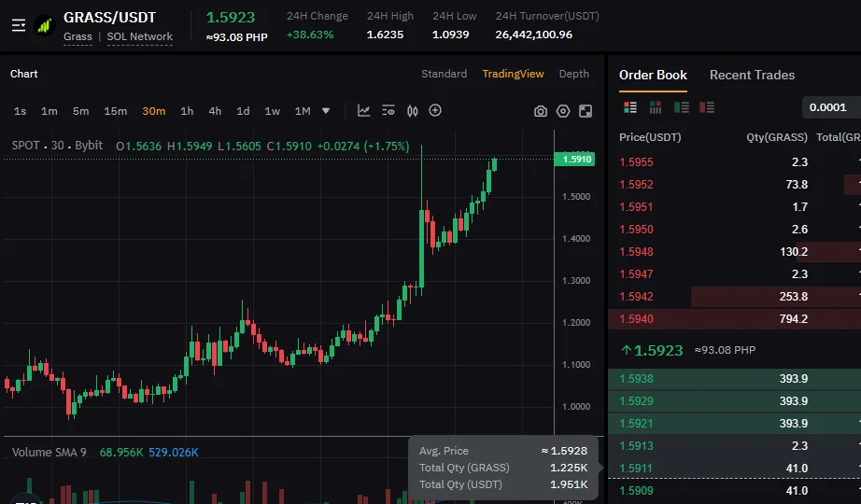Click the 1.5929 bid price row

734,401
